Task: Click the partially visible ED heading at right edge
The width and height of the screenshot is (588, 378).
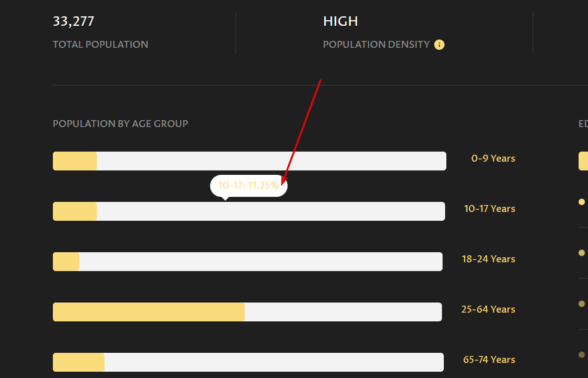Action: pyautogui.click(x=583, y=124)
